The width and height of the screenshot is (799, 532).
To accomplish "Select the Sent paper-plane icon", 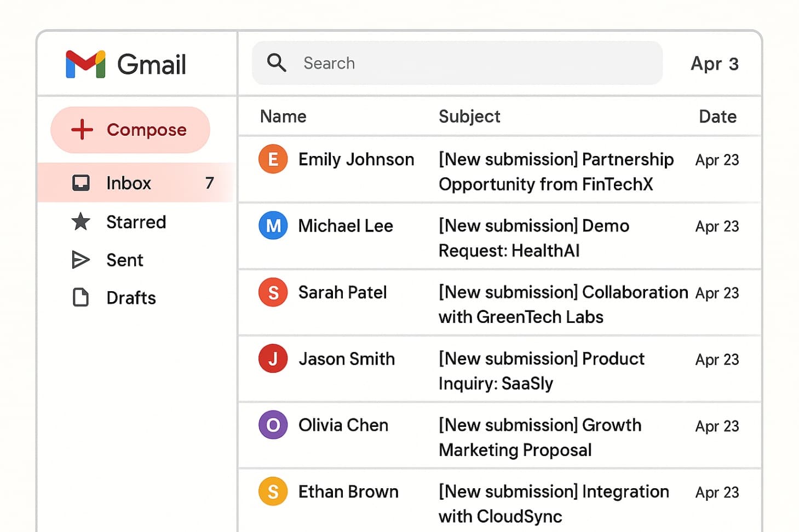I will (81, 260).
